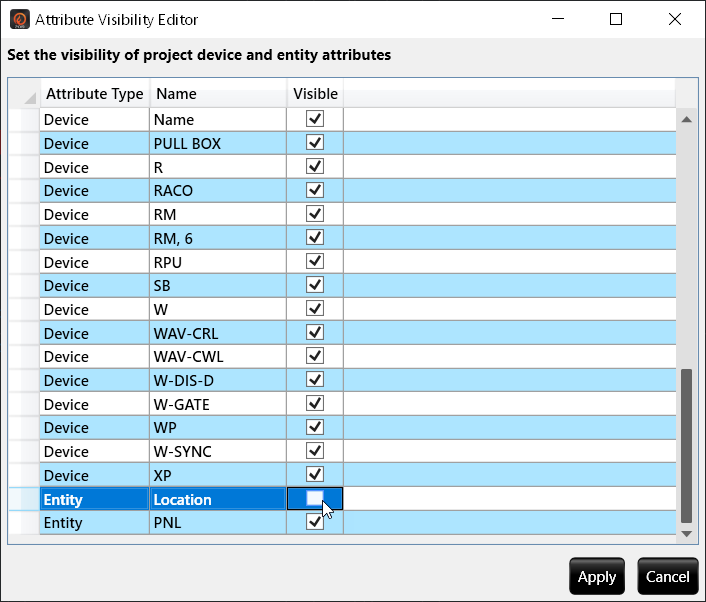Maximize the Attribute Visibility Editor window
Image resolution: width=706 pixels, height=602 pixels.
tap(615, 19)
